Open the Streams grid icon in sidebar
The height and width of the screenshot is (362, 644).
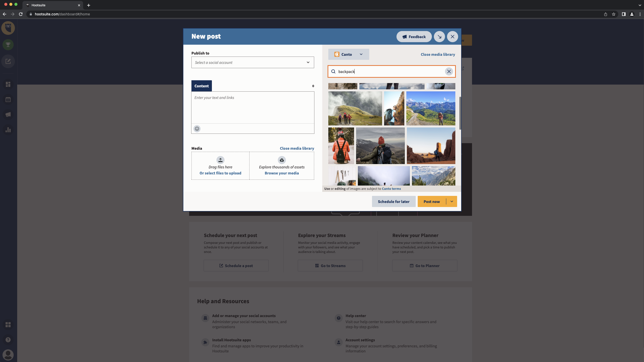coord(8,84)
